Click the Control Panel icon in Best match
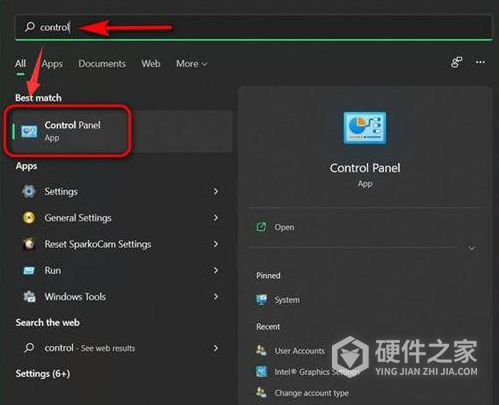499x405 pixels. click(29, 131)
